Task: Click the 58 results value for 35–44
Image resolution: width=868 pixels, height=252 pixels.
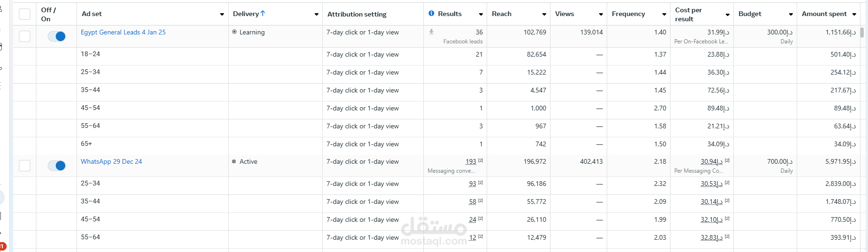Action: pos(473,202)
